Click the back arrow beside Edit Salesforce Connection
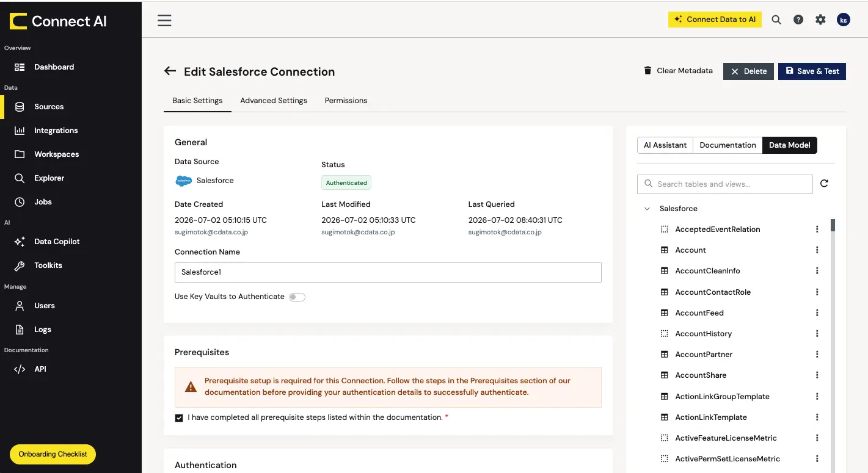This screenshot has width=868, height=473. pos(170,71)
